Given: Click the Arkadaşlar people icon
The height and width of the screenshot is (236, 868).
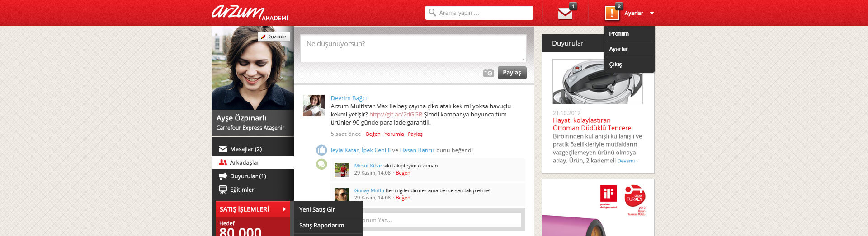Looking at the screenshot, I should click(222, 162).
